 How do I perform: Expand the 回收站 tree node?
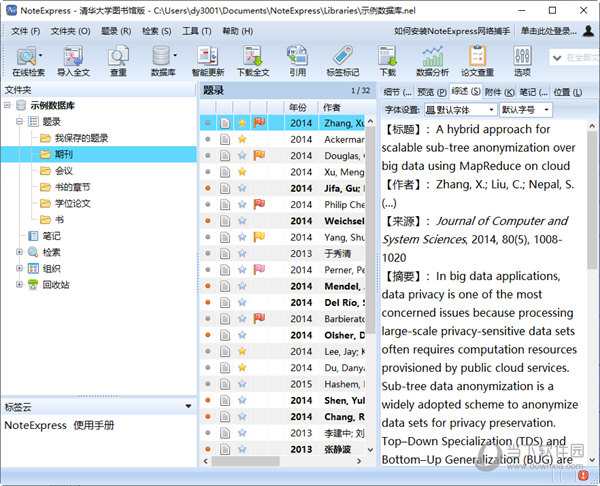(19, 284)
